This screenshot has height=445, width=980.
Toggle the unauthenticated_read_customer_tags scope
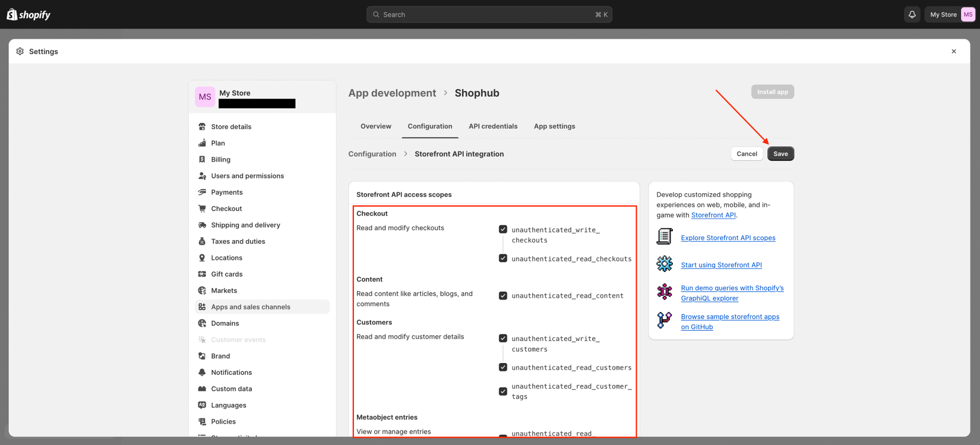coord(503,391)
